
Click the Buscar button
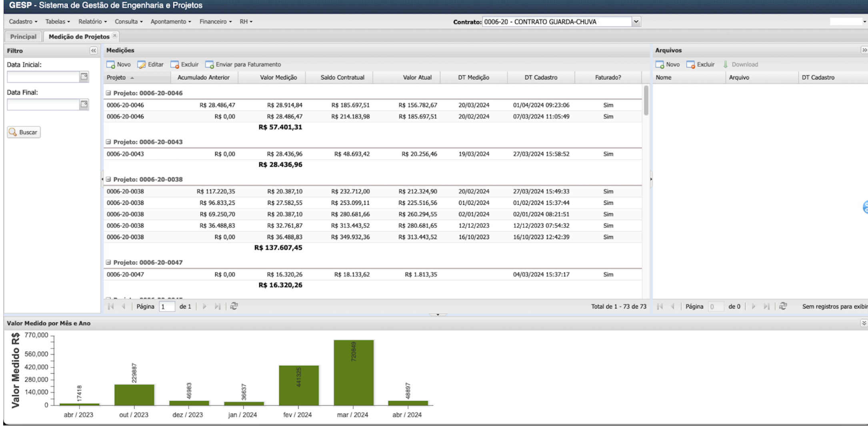(24, 132)
